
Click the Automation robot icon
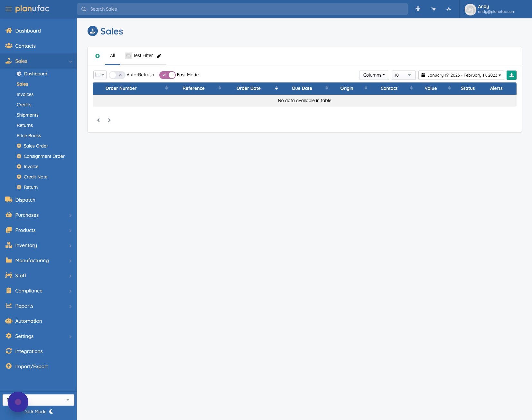pyautogui.click(x=9, y=321)
